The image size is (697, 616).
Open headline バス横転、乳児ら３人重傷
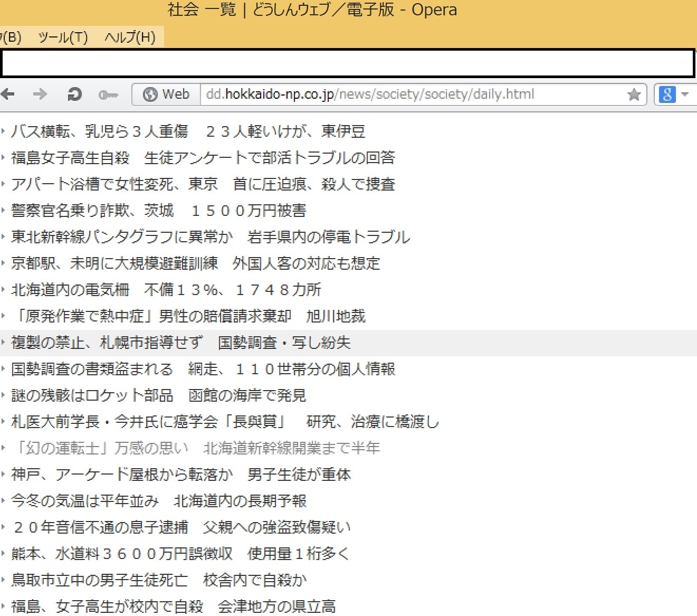point(188,131)
